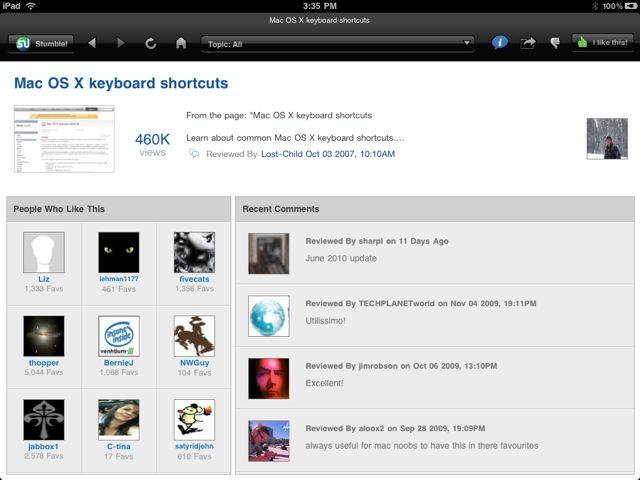
Task: Tap the Bluetooth icon in the status bar
Action: pos(595,6)
